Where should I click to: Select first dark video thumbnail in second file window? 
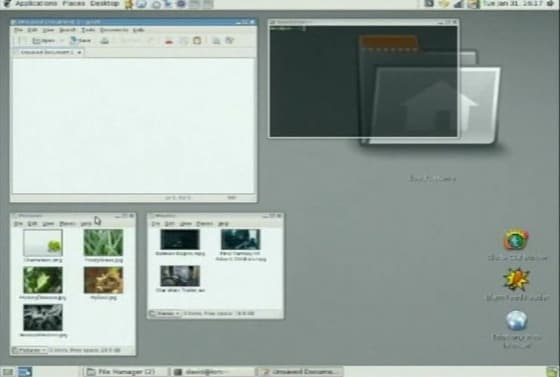click(180, 240)
